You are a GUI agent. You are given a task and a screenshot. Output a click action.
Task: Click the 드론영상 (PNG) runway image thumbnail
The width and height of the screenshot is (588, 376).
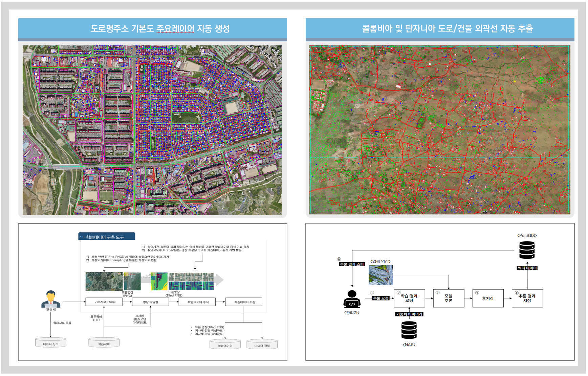[132, 281]
